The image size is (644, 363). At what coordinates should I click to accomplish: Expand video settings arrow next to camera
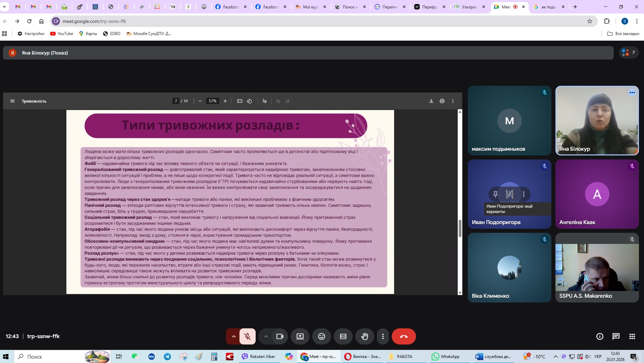pos(266,336)
